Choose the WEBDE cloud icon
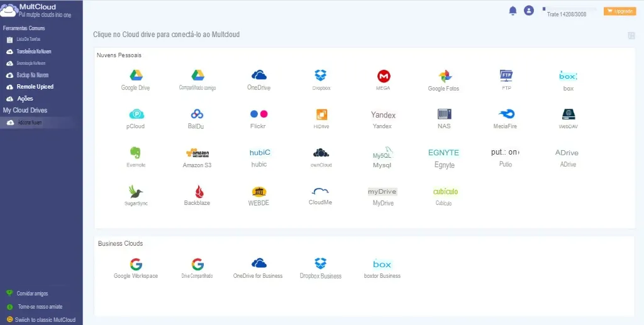 259,192
